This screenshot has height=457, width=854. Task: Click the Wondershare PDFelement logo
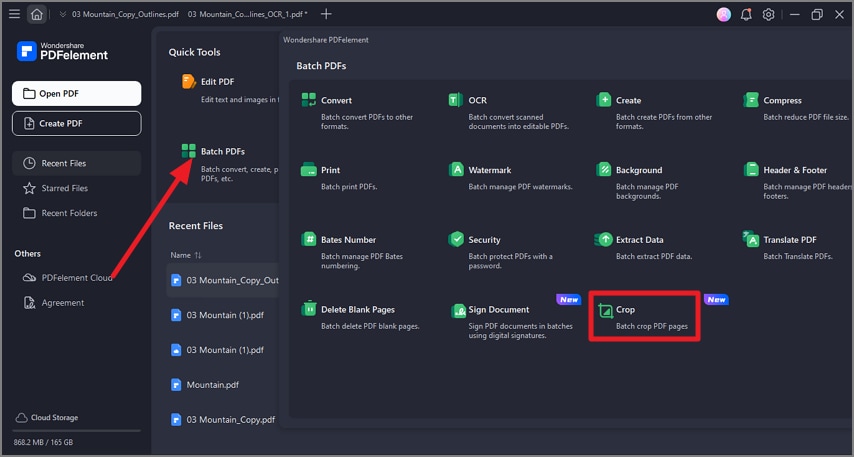(x=62, y=51)
